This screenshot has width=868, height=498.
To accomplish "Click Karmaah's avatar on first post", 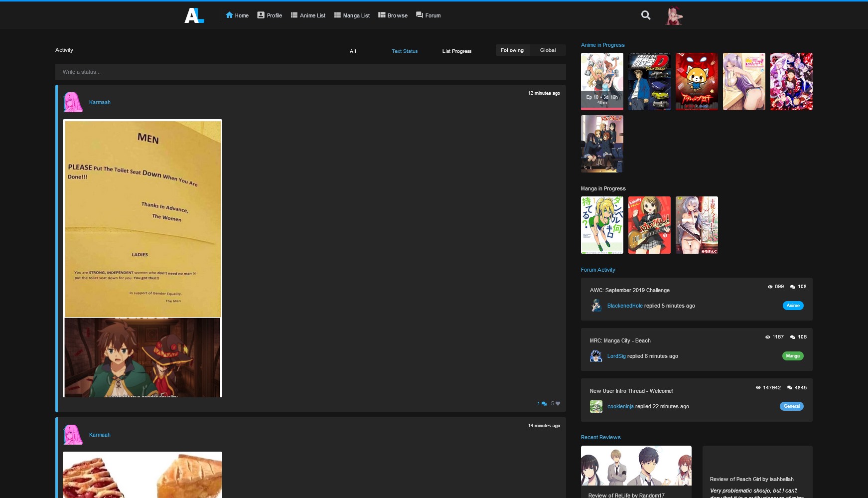I will pyautogui.click(x=73, y=102).
